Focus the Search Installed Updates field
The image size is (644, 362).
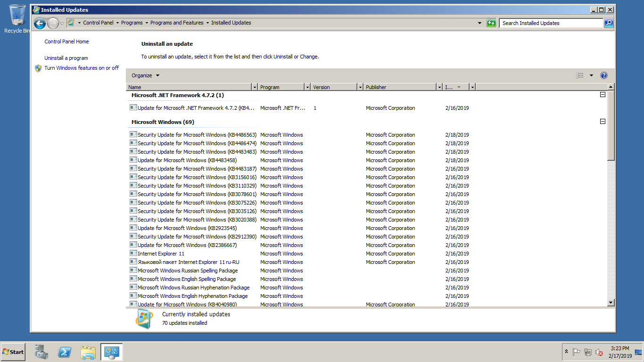552,23
